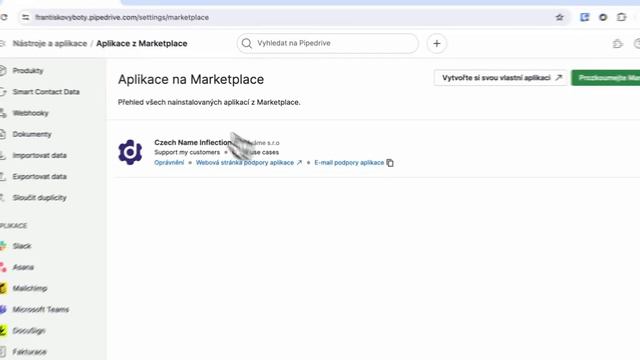The height and width of the screenshot is (360, 640).
Task: Open the Asana app settings
Action: point(23,267)
